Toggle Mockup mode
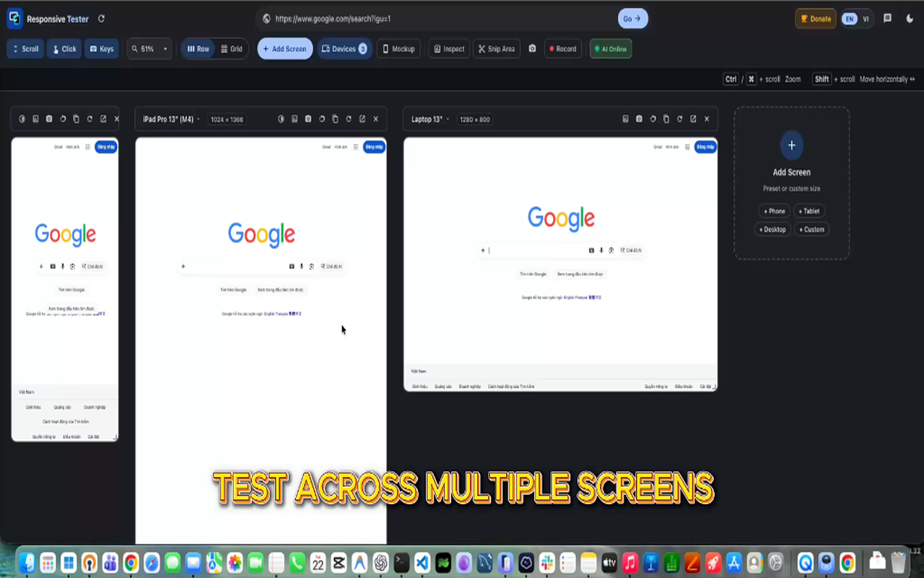 [x=398, y=49]
